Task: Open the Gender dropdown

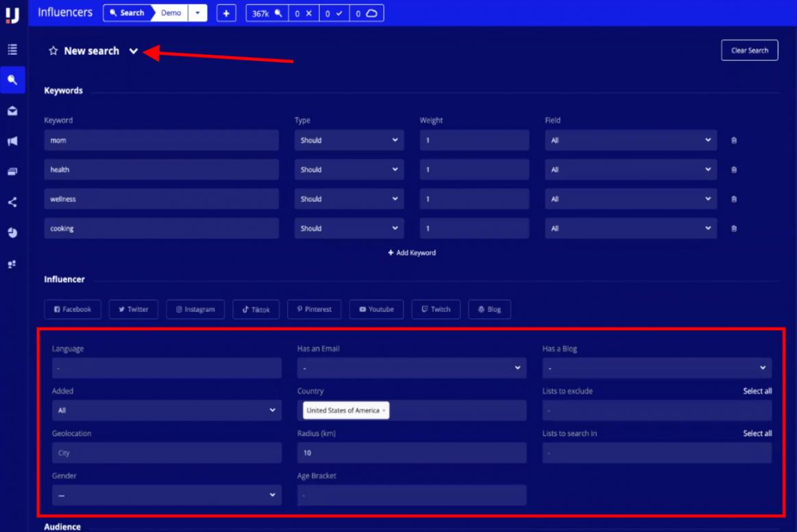Action: 167,495
